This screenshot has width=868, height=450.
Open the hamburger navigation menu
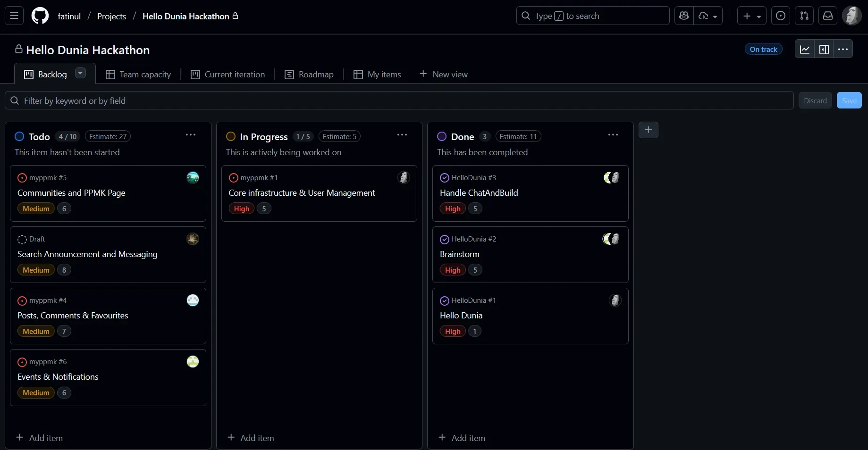pos(14,16)
